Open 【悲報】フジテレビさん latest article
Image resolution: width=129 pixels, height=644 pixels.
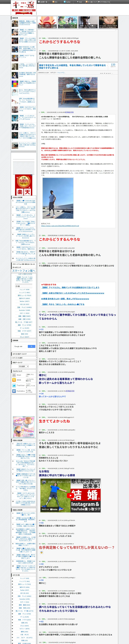[27, 126]
